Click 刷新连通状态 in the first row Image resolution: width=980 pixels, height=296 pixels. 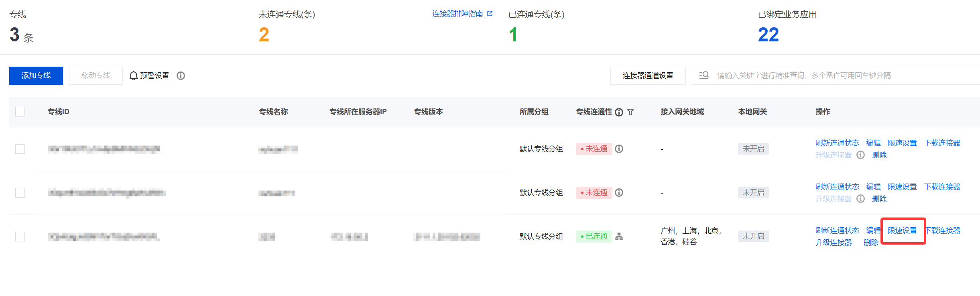tap(837, 143)
